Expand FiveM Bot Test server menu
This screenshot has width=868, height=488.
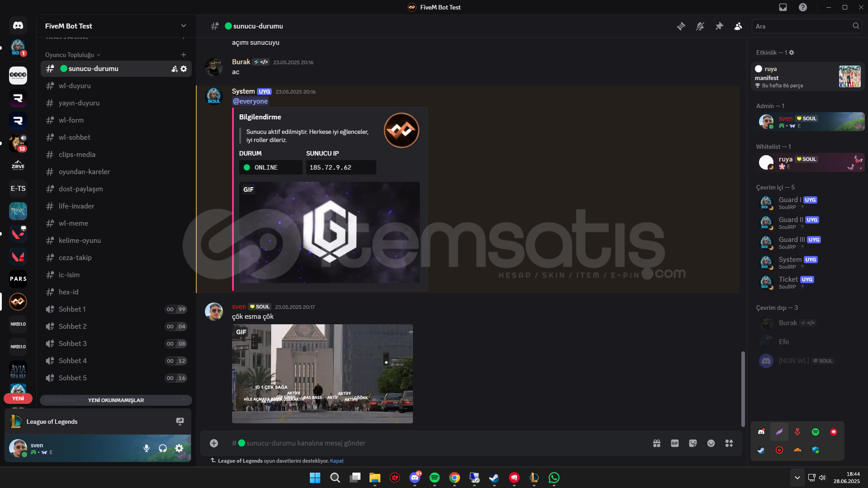click(x=183, y=26)
